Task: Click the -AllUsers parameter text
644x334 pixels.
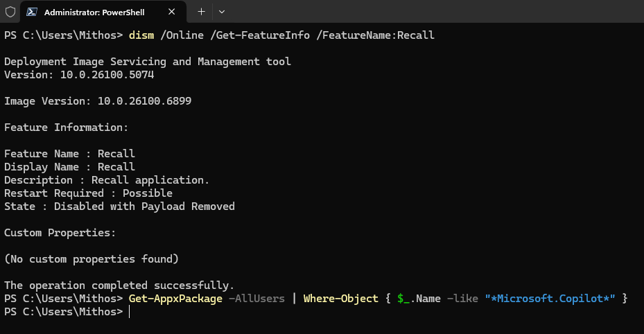Action: [x=256, y=298]
